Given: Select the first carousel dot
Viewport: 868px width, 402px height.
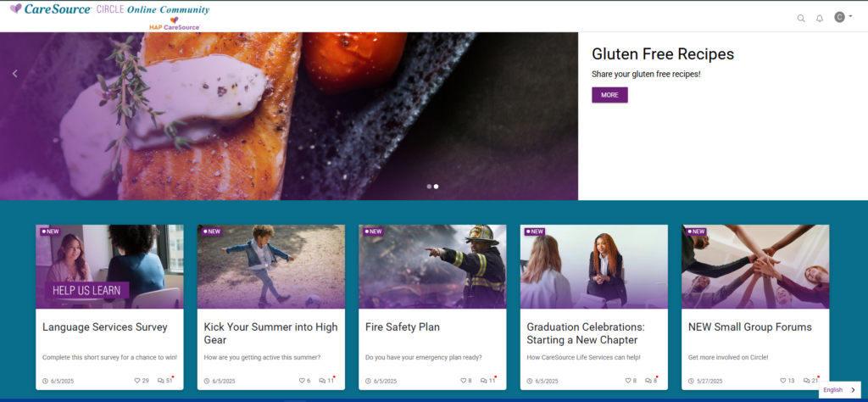Looking at the screenshot, I should (429, 187).
